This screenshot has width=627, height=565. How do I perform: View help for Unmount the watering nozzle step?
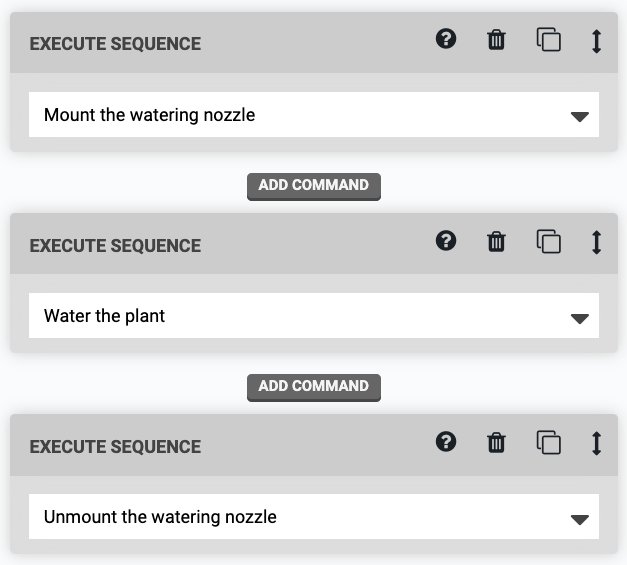(446, 442)
